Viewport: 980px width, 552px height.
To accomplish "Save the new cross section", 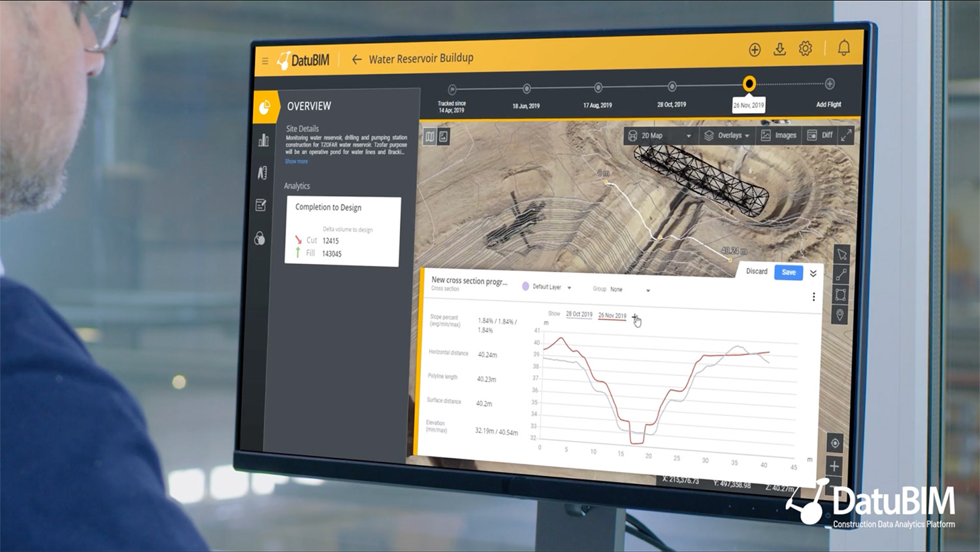I will [789, 272].
